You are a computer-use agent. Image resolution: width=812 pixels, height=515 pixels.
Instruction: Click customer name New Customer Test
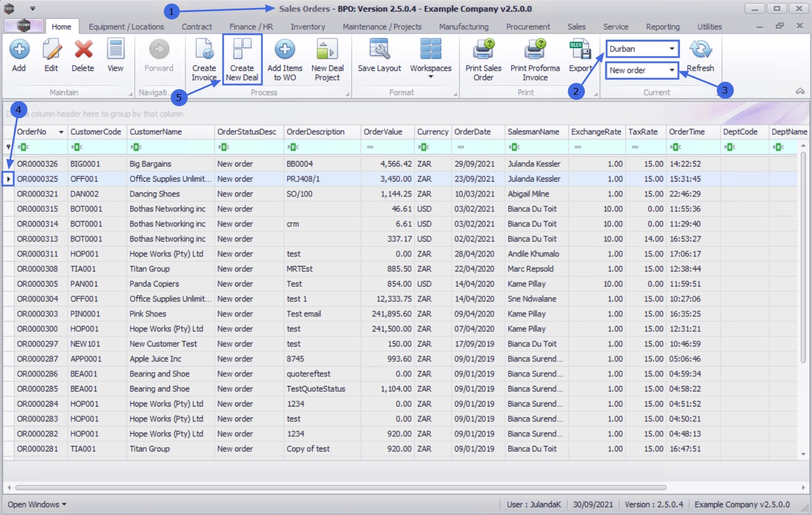click(163, 344)
